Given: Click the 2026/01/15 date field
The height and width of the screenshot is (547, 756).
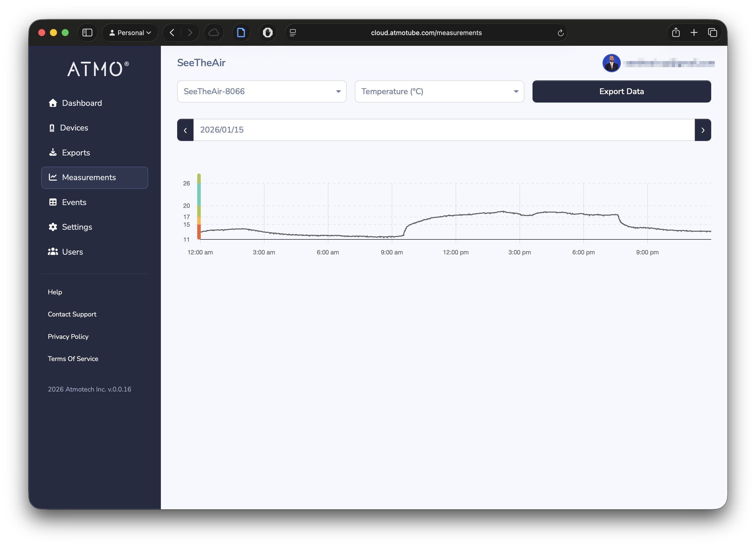Looking at the screenshot, I should 443,130.
